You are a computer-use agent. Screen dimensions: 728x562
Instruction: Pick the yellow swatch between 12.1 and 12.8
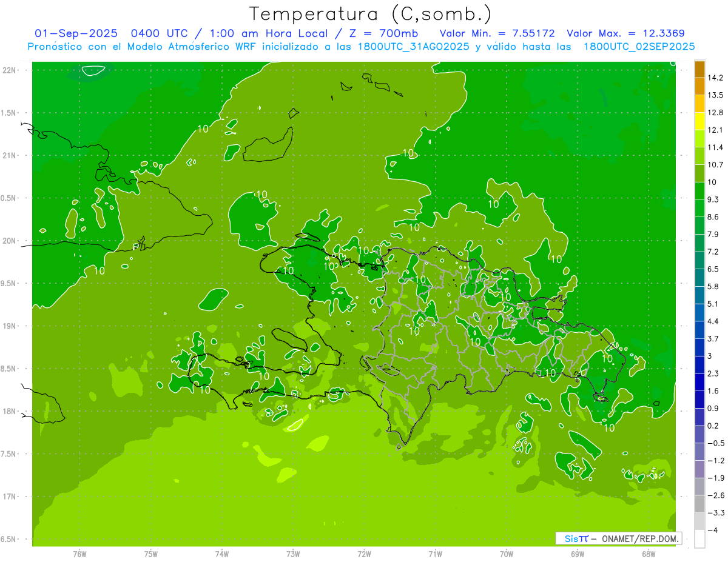click(x=699, y=121)
